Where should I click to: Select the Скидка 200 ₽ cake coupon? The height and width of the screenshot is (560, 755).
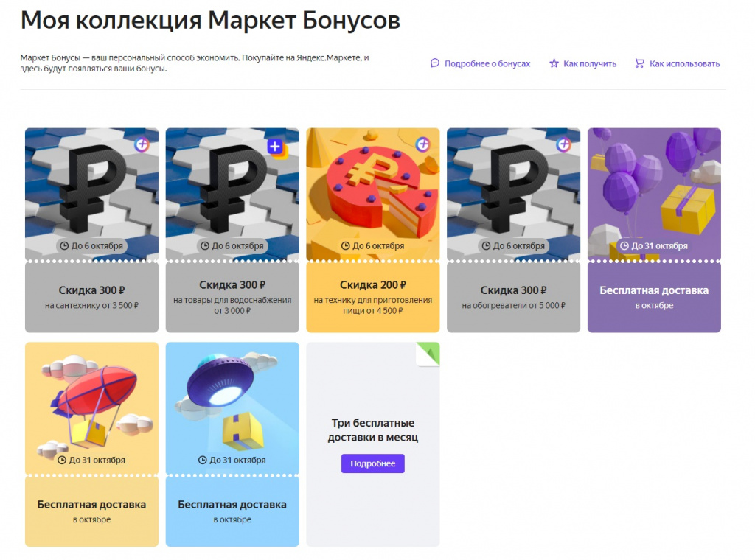(x=372, y=230)
